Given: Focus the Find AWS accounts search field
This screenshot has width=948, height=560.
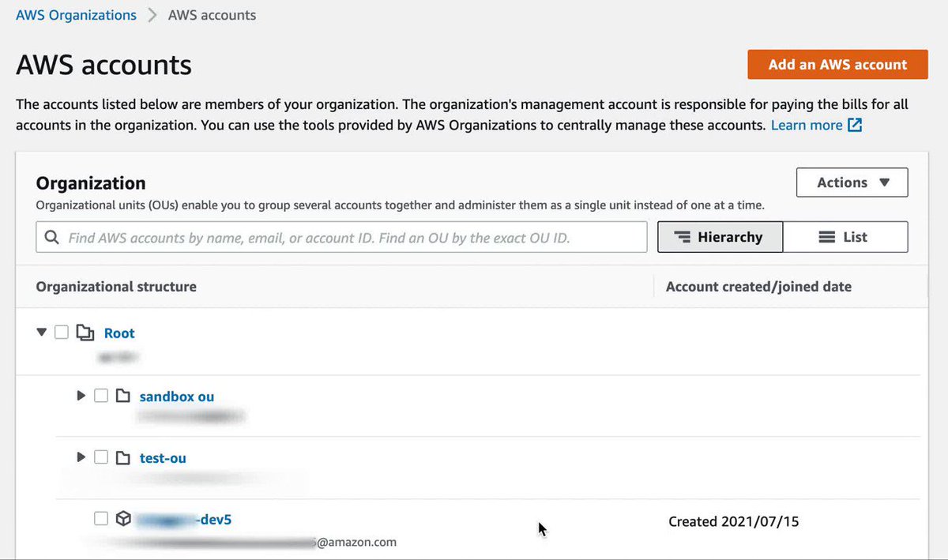Looking at the screenshot, I should tap(341, 237).
